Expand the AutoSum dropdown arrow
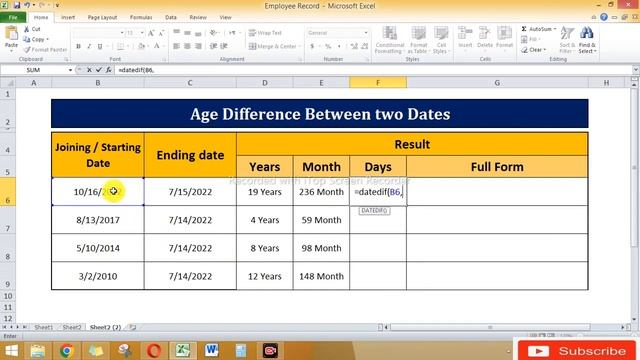The height and width of the screenshot is (360, 640). pyautogui.click(x=555, y=29)
